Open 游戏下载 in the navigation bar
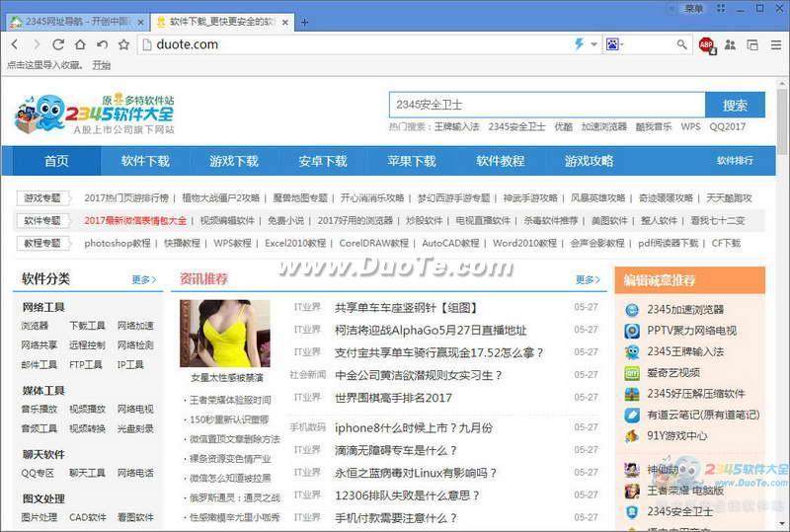 (x=234, y=161)
